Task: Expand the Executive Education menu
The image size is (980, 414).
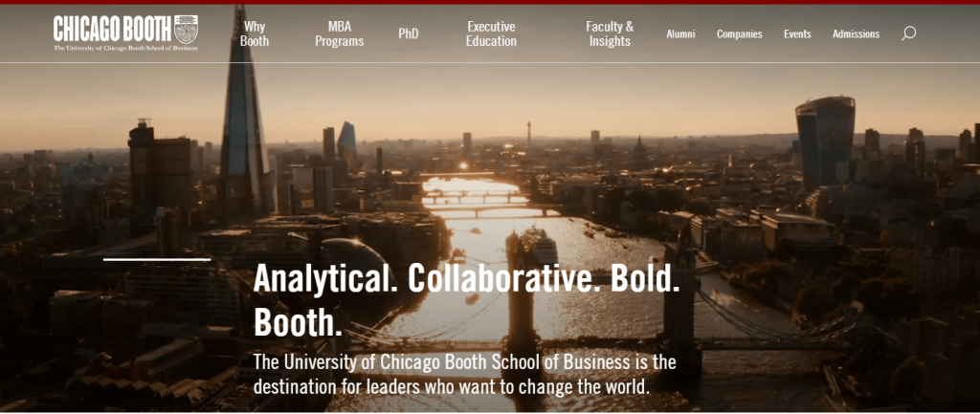Action: [x=491, y=33]
